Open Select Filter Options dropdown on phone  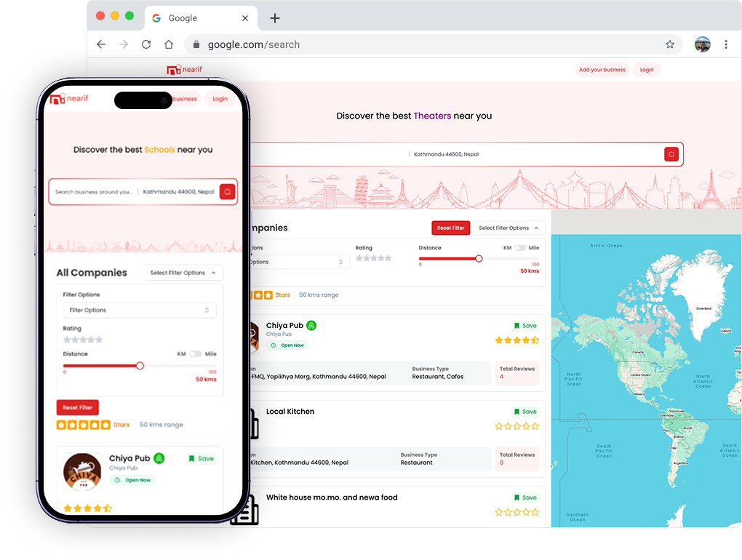coord(183,273)
